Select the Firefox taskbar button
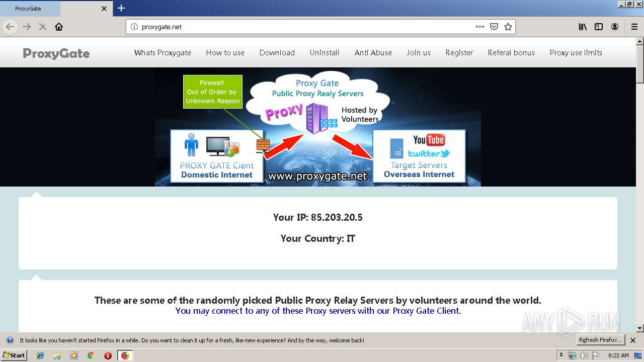644x362 pixels. [x=125, y=355]
